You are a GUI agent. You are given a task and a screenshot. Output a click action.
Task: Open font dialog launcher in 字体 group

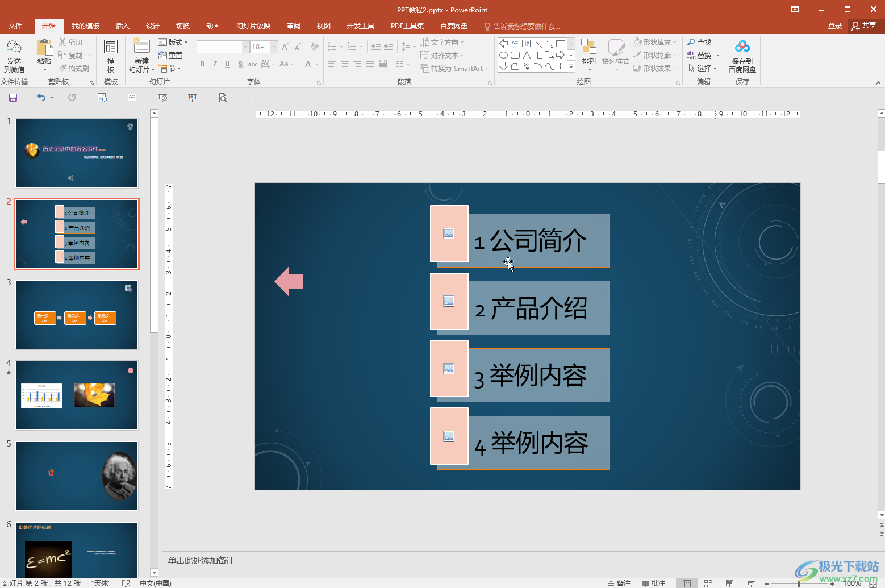coord(319,84)
